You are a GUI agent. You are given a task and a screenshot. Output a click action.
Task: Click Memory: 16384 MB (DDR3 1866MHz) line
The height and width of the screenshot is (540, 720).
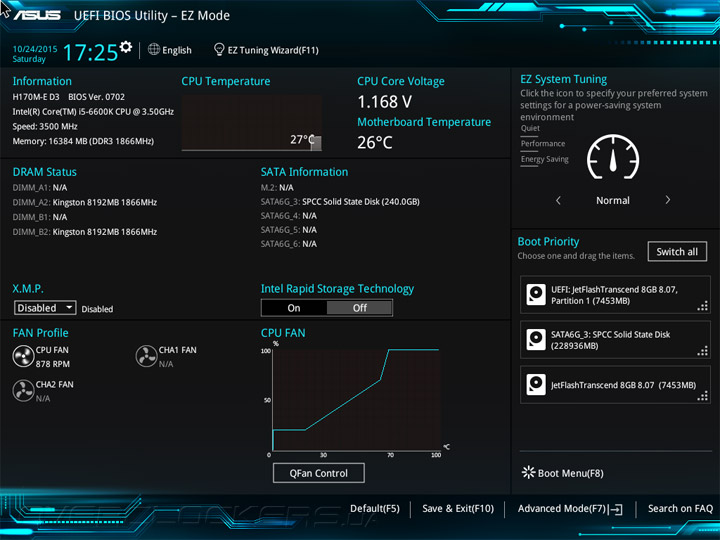83,141
